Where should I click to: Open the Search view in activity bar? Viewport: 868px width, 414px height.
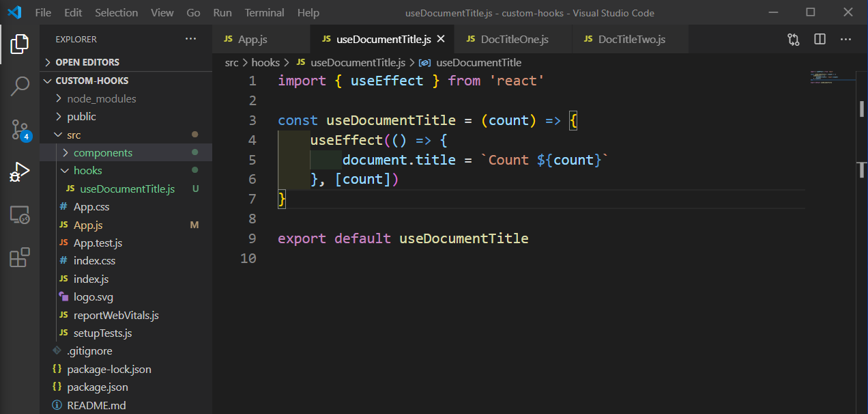[x=20, y=86]
